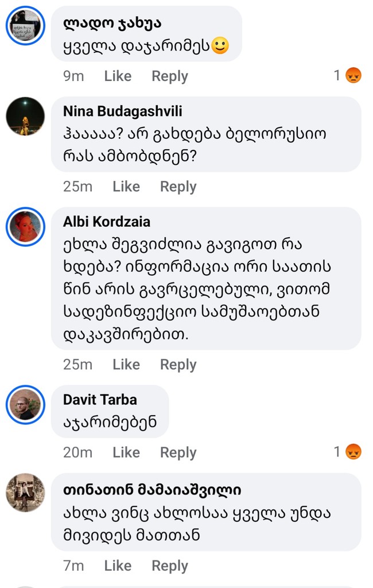Image resolution: width=373 pixels, height=588 pixels.
Task: Tap Albi Kordzaia's avatar with story ring
Action: pos(25,227)
